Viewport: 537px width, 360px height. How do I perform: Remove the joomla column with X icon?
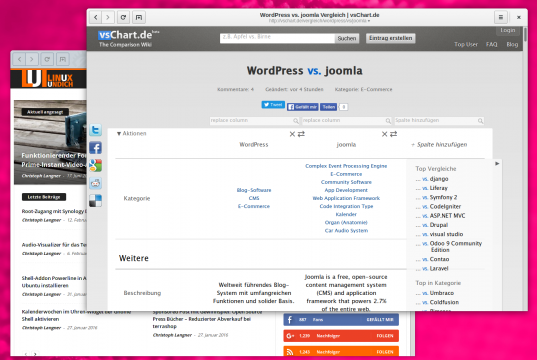(x=385, y=134)
